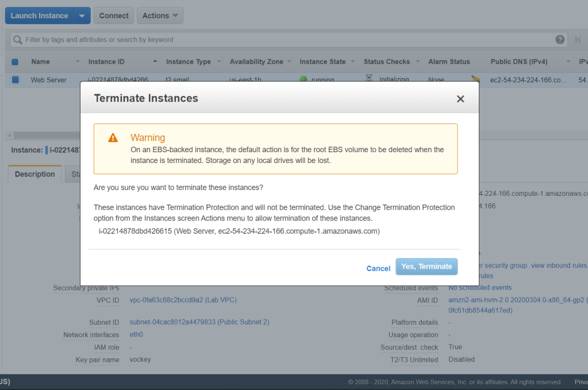Toggle the select-all instances checkbox in header
Screen dimensions: 588x390
(x=15, y=62)
